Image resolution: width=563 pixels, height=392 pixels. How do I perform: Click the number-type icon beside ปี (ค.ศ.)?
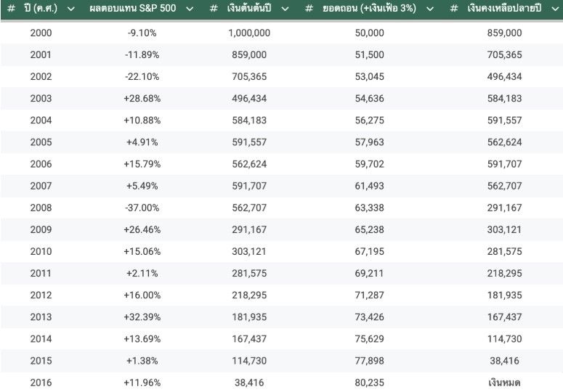click(x=12, y=9)
